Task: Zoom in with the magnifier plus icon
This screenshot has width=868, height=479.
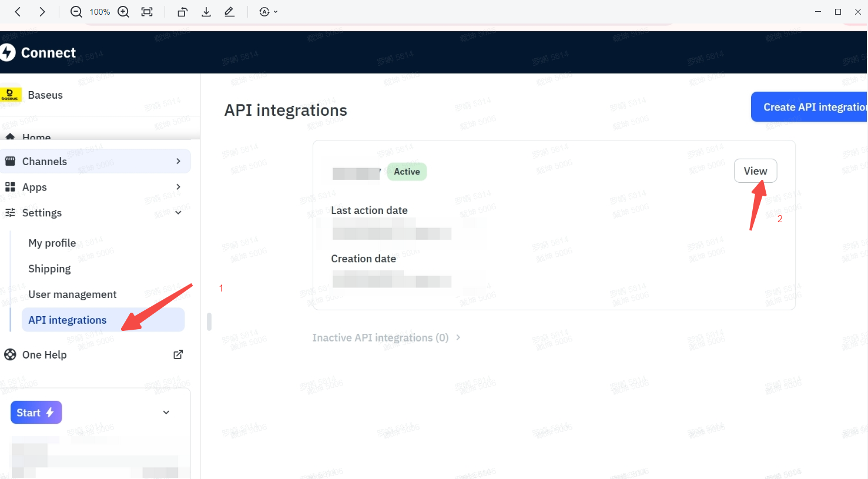Action: click(123, 12)
